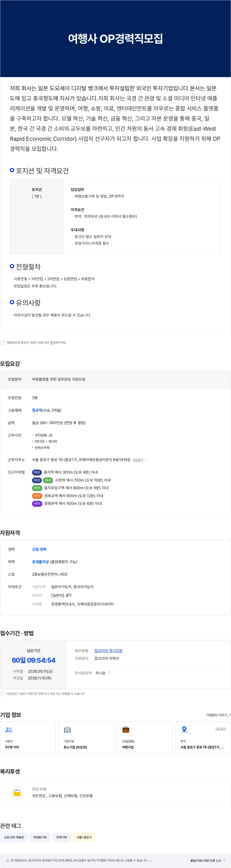Click the 여행사 OP경력직모집 banner title
231x868 pixels.
click(x=115, y=38)
